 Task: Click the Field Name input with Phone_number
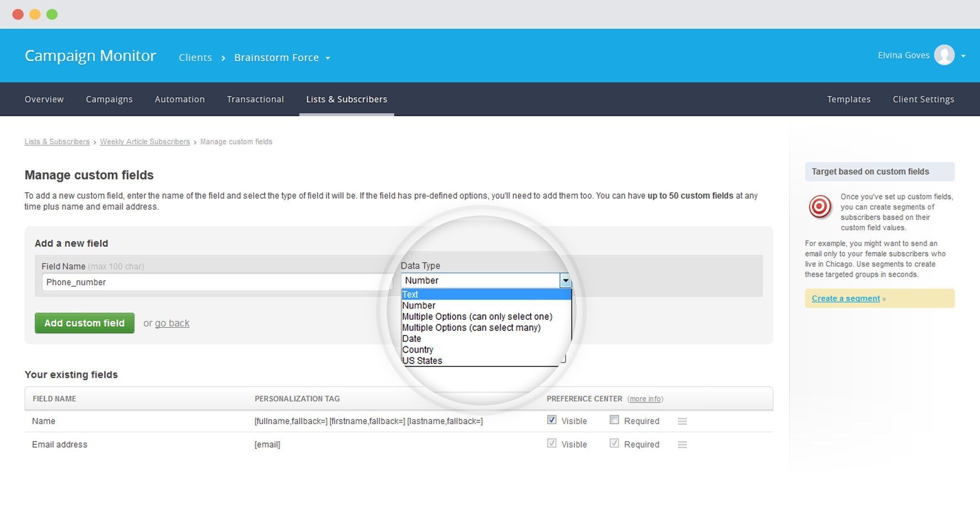(217, 282)
